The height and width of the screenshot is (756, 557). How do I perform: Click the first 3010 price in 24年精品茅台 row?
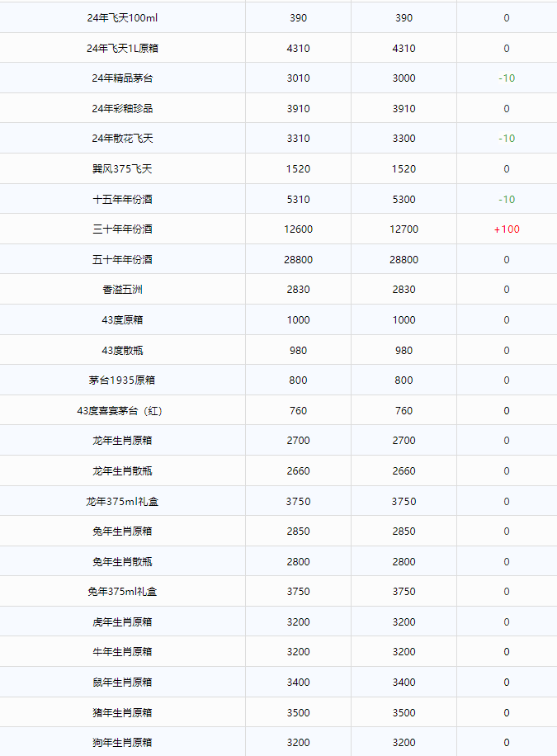(298, 78)
